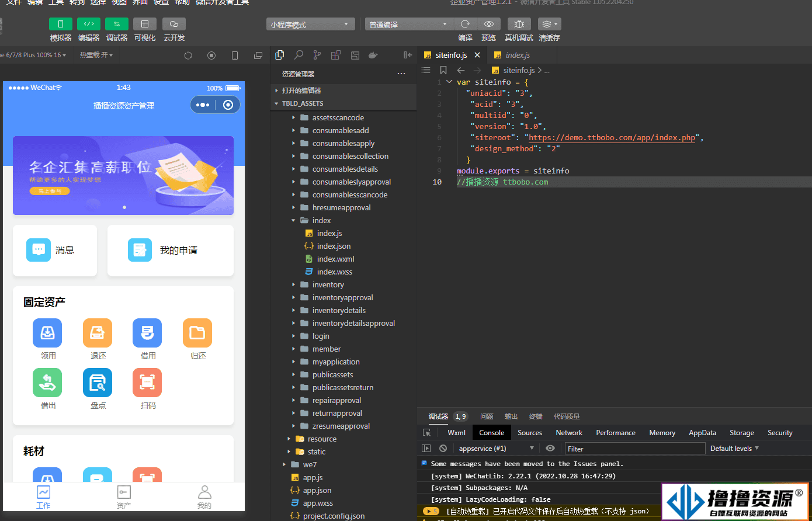Viewport: 812px width, 521px height.
Task: Fold the code block at line 1
Action: (x=449, y=82)
